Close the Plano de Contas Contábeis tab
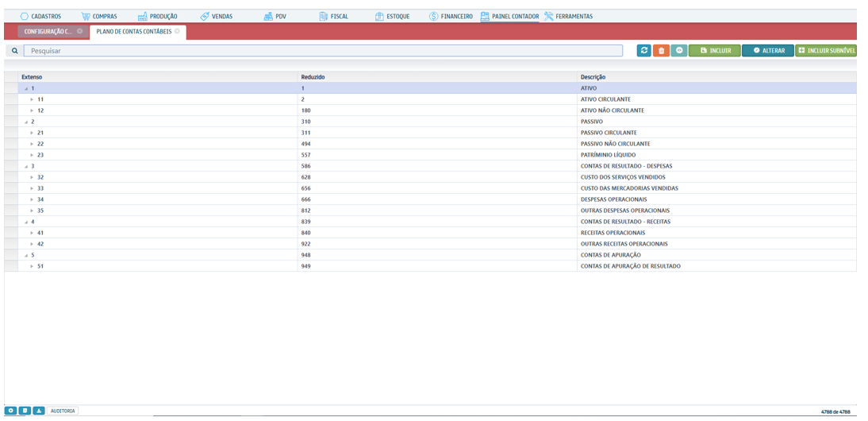868x421 pixels. pyautogui.click(x=177, y=31)
